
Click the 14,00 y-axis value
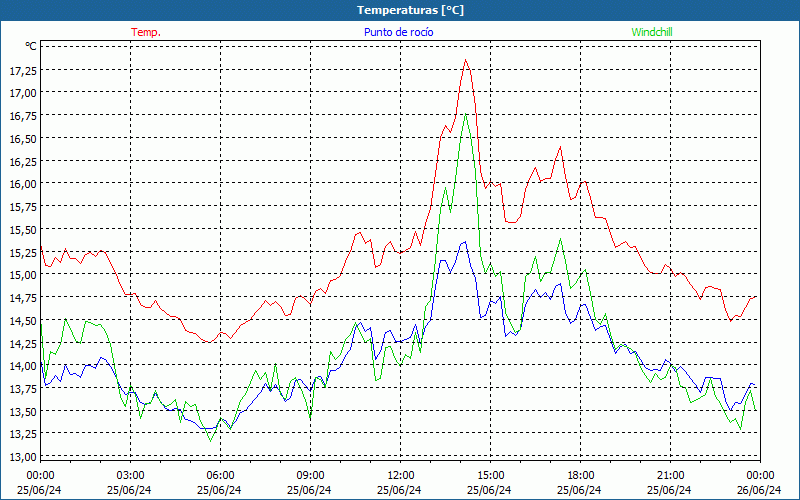[23, 366]
